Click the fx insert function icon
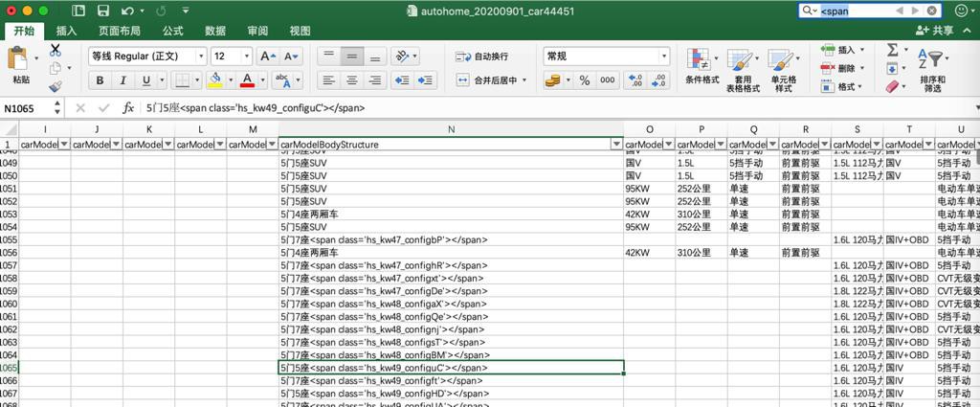 (x=128, y=108)
